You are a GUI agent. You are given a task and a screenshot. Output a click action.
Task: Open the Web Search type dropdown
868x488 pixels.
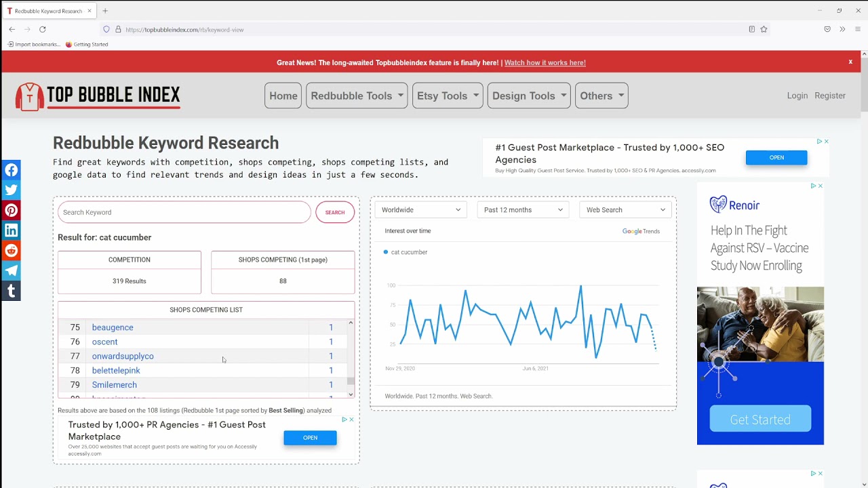(x=625, y=210)
